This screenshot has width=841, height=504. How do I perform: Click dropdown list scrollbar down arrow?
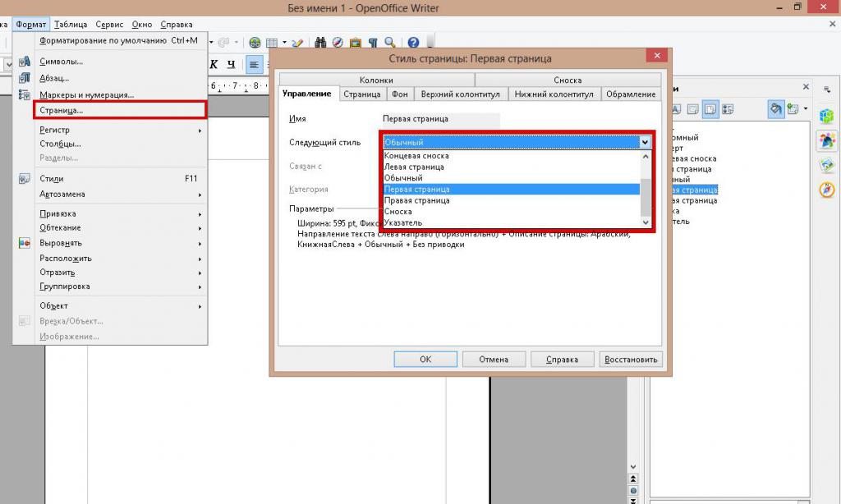[646, 222]
